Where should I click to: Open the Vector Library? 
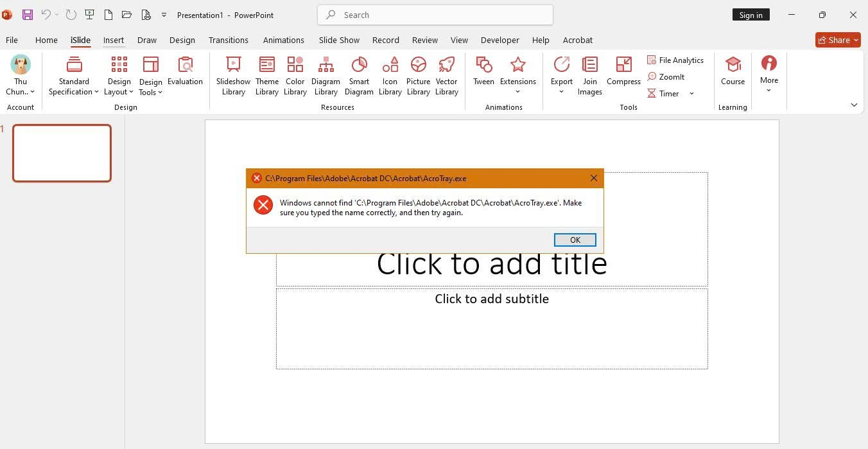[x=446, y=76]
